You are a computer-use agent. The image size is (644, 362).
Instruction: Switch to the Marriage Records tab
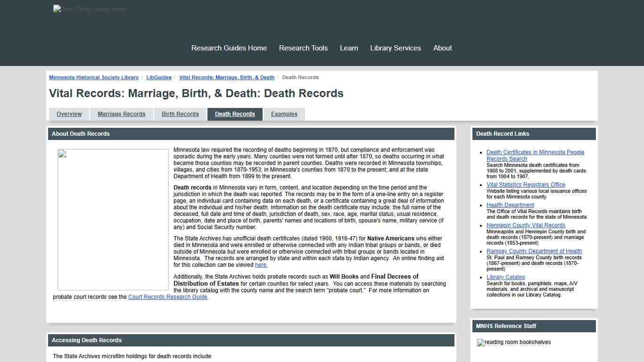tap(121, 114)
